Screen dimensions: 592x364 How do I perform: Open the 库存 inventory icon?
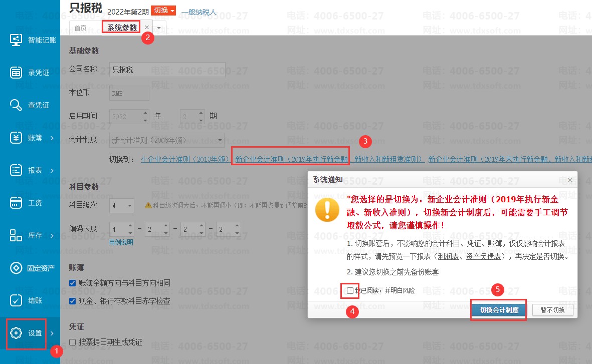pos(16,235)
